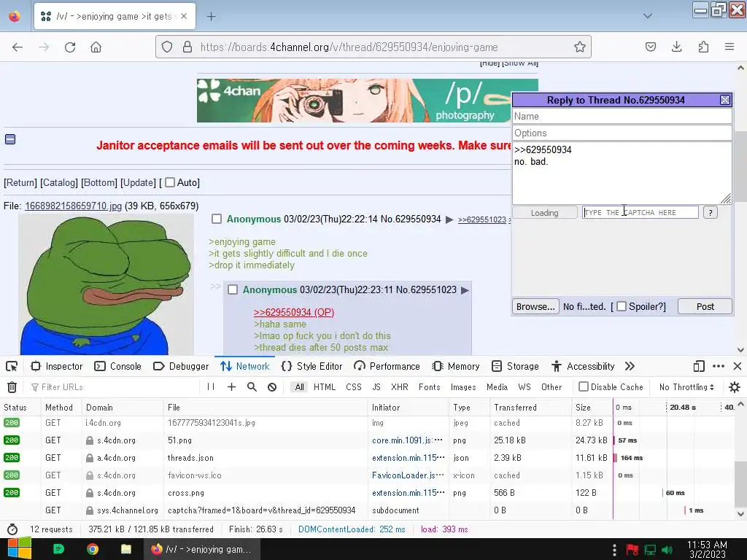Focus the Name field in reply form
The width and height of the screenshot is (747, 560).
[622, 116]
